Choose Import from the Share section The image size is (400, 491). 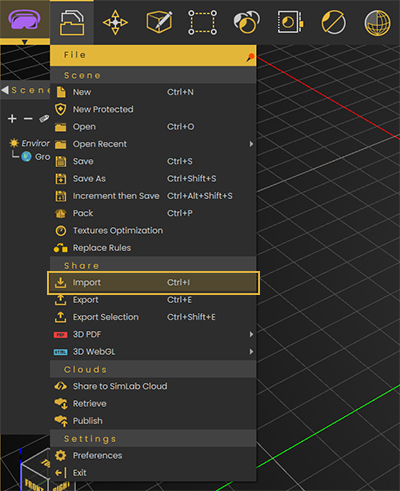[x=153, y=283]
